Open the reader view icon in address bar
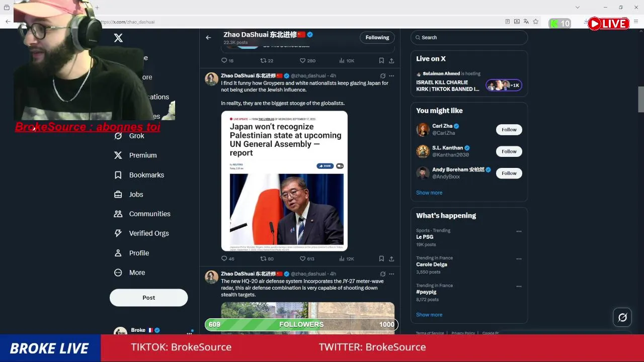 pos(508,22)
